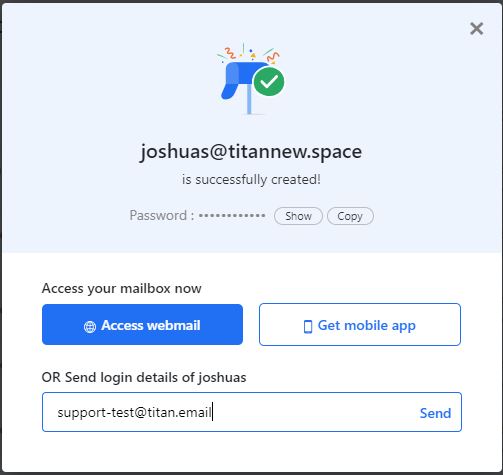Send login details via Send link
503x475 pixels.
(435, 413)
